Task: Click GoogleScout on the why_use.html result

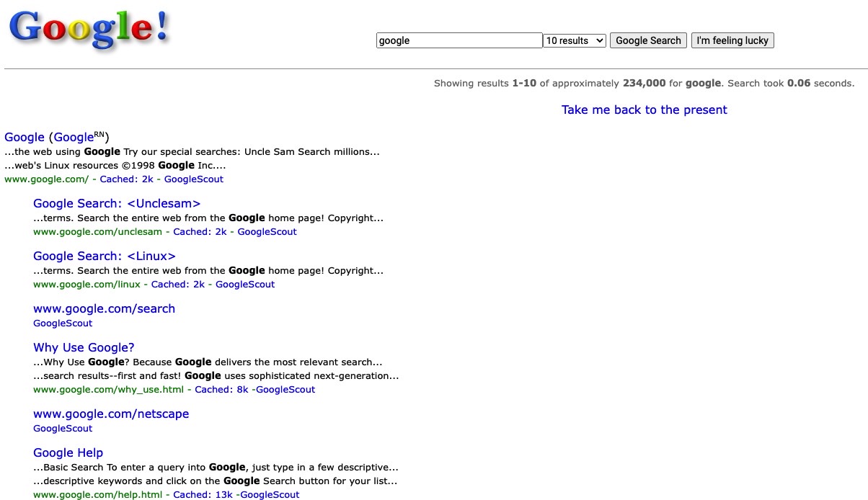Action: click(285, 389)
